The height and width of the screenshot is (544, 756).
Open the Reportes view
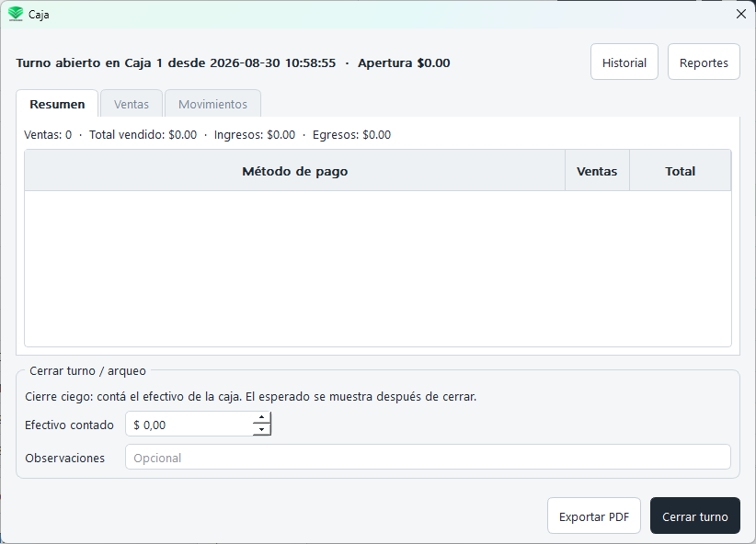coord(704,62)
